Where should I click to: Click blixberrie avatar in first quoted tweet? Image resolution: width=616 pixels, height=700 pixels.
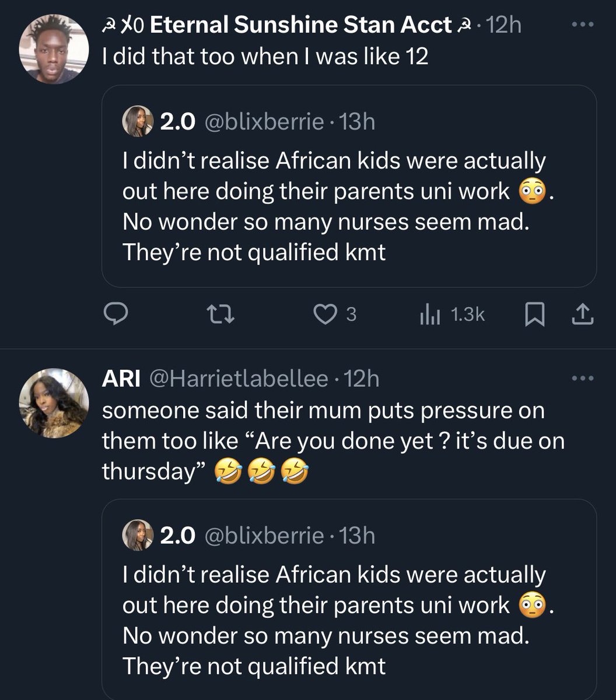coord(138,122)
